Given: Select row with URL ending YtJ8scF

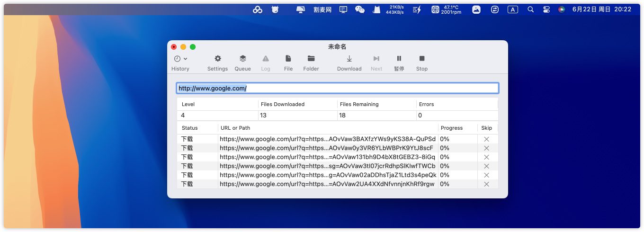Looking at the screenshot, I should [337, 148].
